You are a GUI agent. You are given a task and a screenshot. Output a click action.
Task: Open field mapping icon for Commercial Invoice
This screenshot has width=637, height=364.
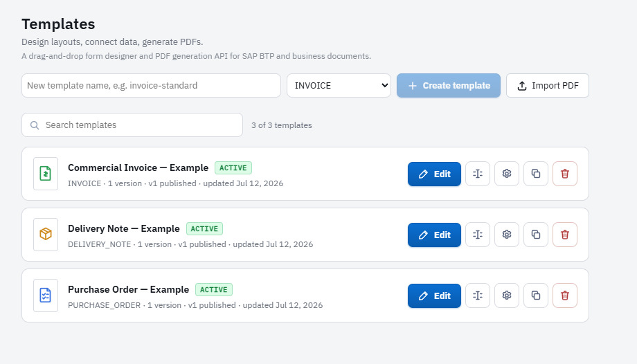point(477,174)
